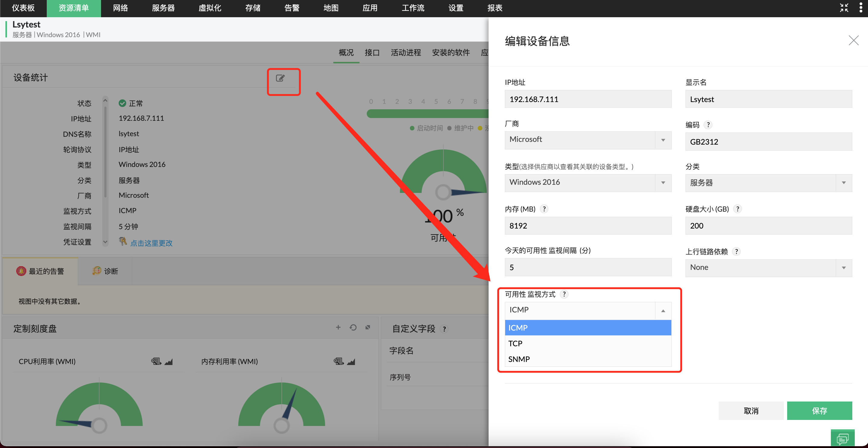
Task: Click help icon next to 内存 (MB)
Action: [544, 209]
